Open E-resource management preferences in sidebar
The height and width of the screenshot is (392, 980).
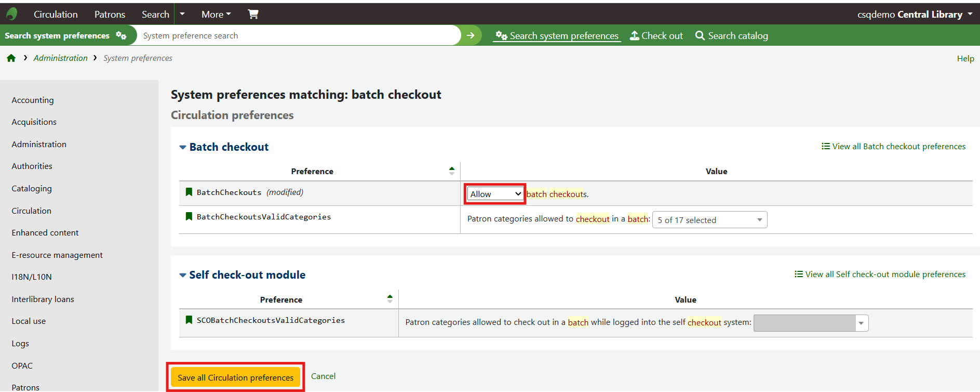coord(57,255)
